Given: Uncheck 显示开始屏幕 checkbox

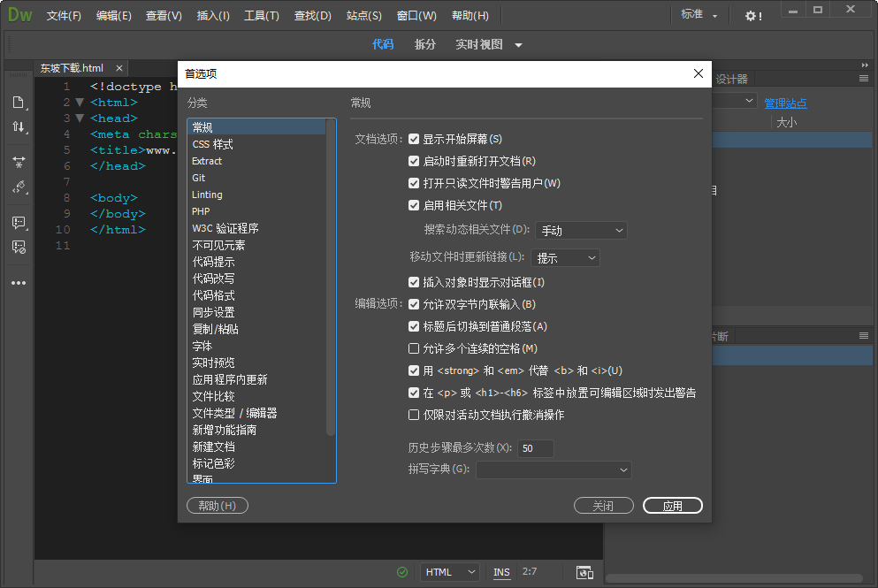Looking at the screenshot, I should pyautogui.click(x=414, y=139).
